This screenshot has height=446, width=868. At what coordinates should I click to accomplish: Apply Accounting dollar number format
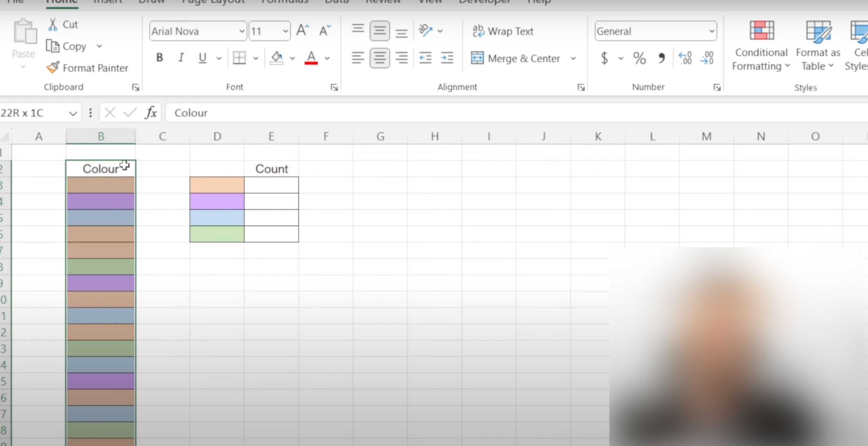[605, 58]
